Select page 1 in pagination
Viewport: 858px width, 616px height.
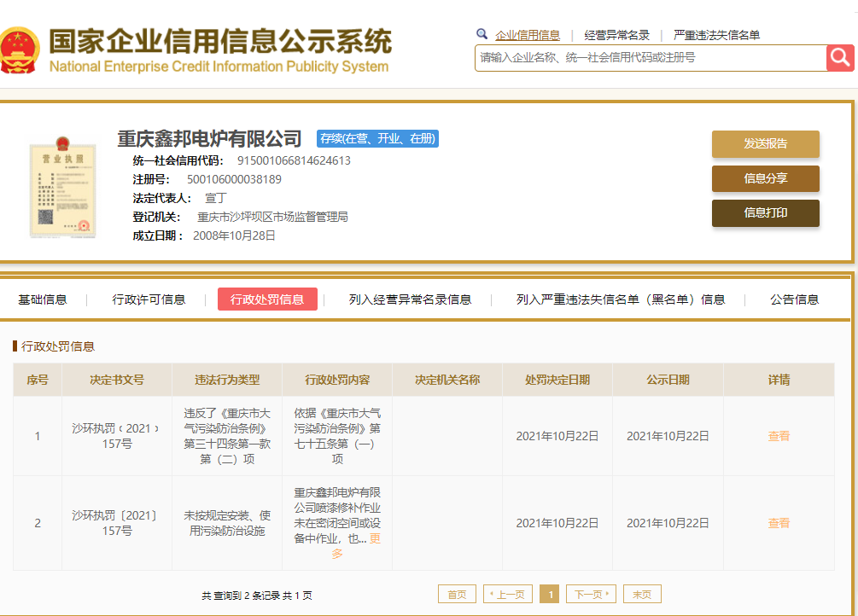pos(550,594)
